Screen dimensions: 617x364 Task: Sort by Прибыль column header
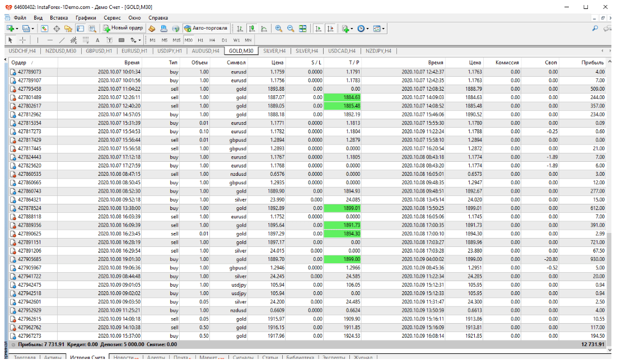tap(592, 63)
